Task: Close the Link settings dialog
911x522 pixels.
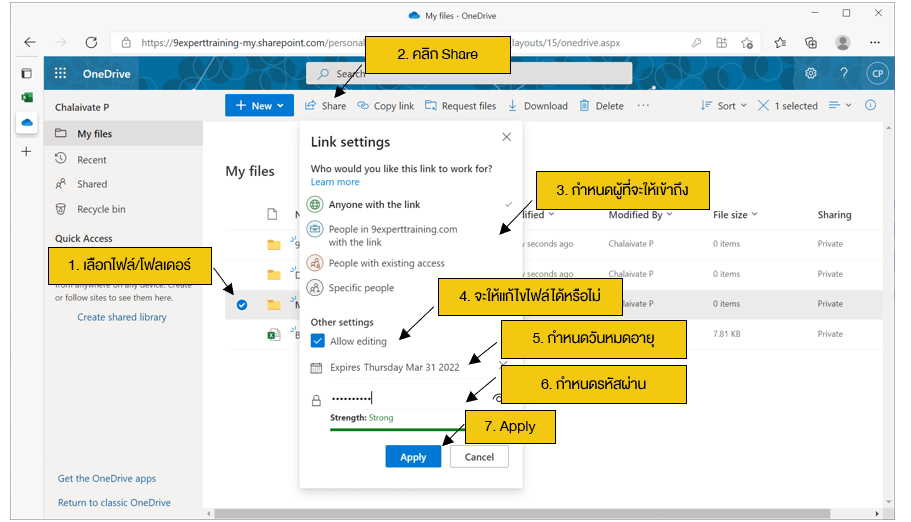Action: click(506, 137)
